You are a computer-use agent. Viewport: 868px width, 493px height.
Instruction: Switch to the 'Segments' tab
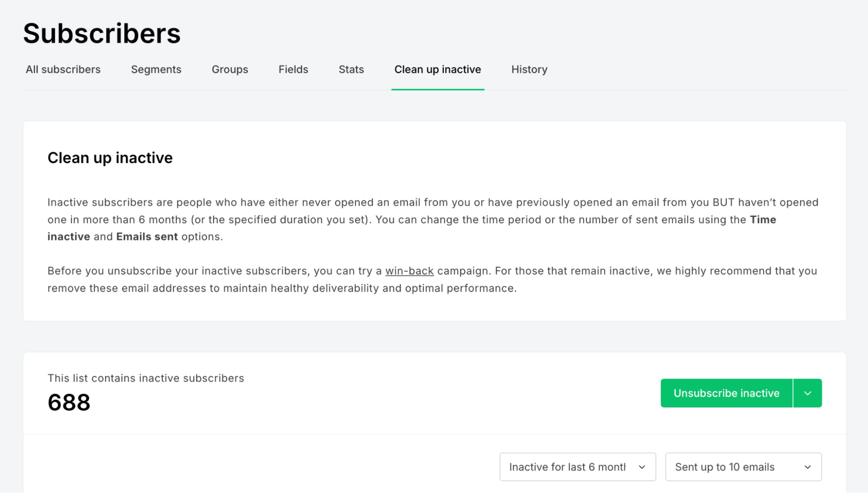pyautogui.click(x=156, y=69)
